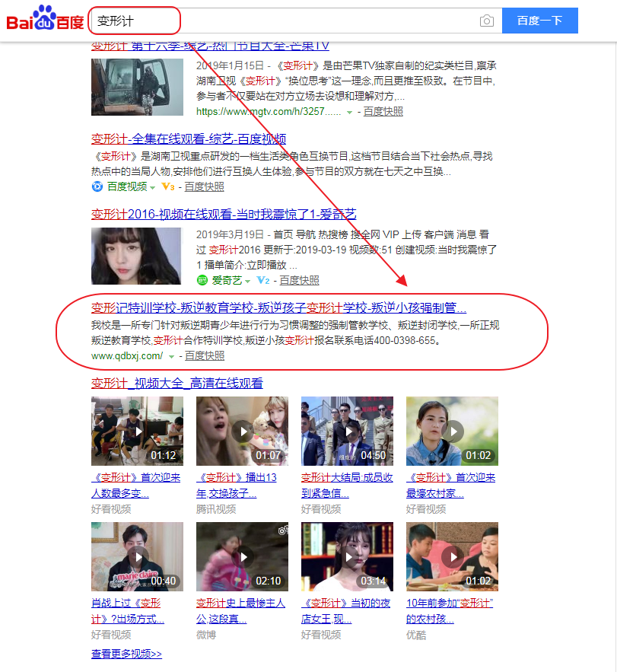Open camera image search icon
Image resolution: width=617 pixels, height=672 pixels.
(x=486, y=21)
